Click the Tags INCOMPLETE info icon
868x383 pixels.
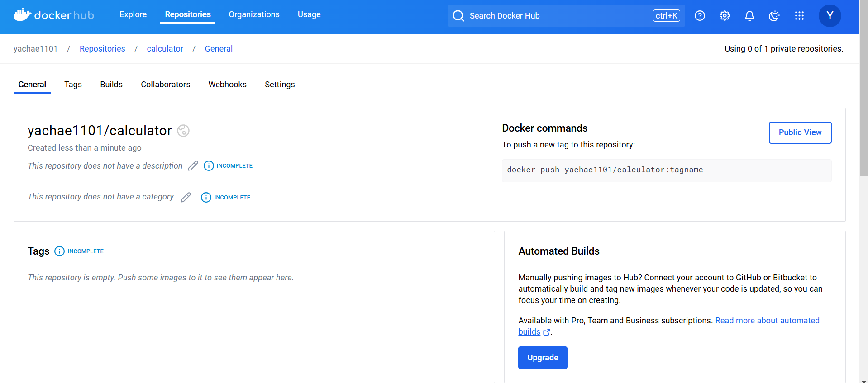click(x=59, y=251)
